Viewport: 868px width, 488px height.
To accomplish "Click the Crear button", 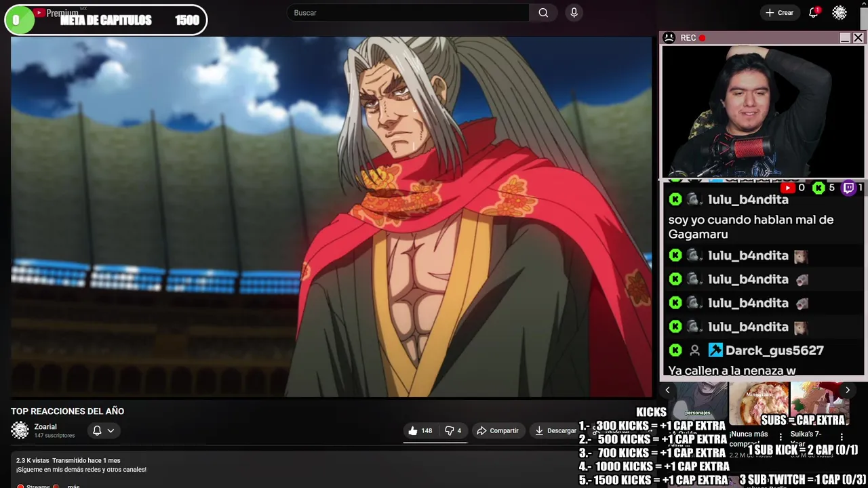I will tap(779, 13).
